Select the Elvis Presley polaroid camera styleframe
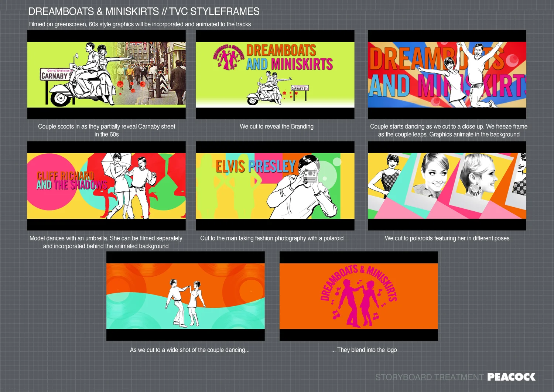 click(275, 186)
